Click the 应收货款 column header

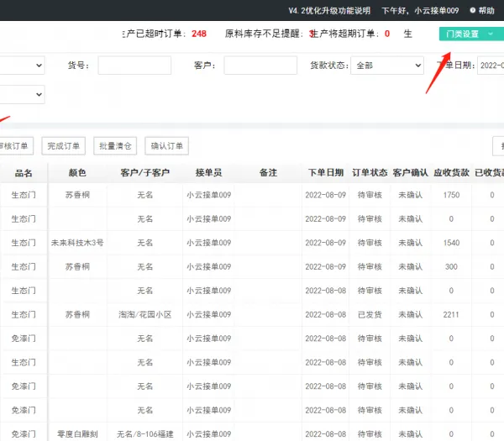click(451, 173)
